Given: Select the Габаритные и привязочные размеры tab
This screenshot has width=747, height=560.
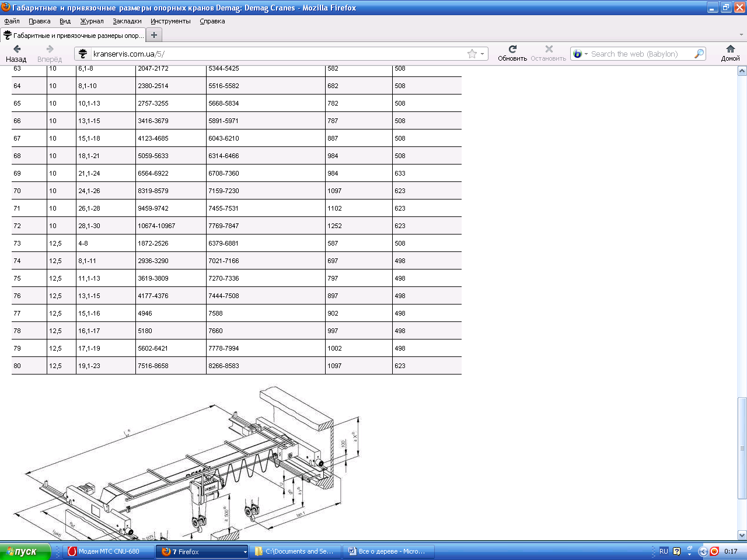Looking at the screenshot, I should [x=72, y=36].
